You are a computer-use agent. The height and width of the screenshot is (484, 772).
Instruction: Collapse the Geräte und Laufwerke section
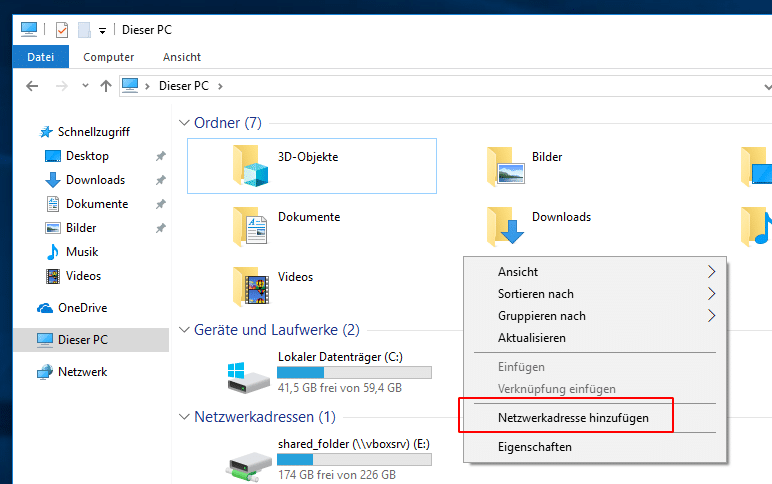click(x=184, y=330)
